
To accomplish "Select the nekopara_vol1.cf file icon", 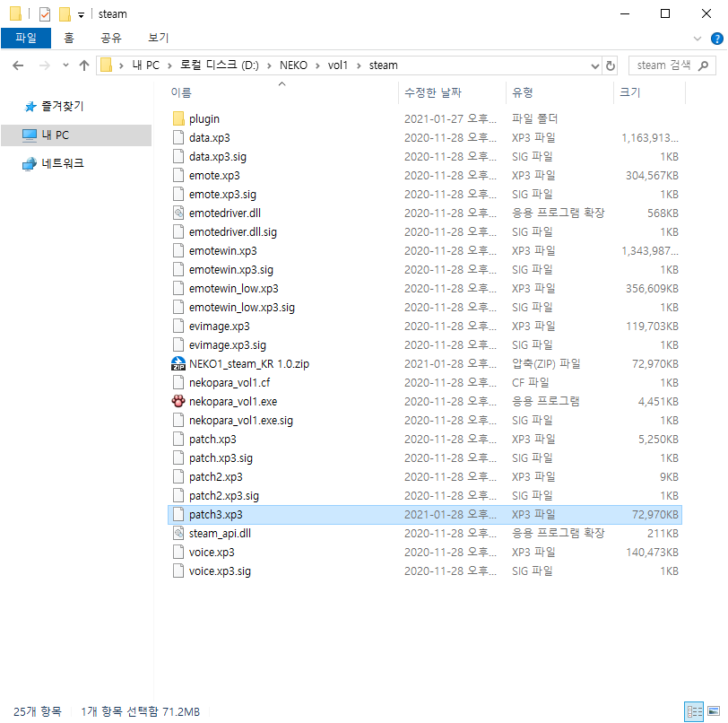I will (x=178, y=382).
